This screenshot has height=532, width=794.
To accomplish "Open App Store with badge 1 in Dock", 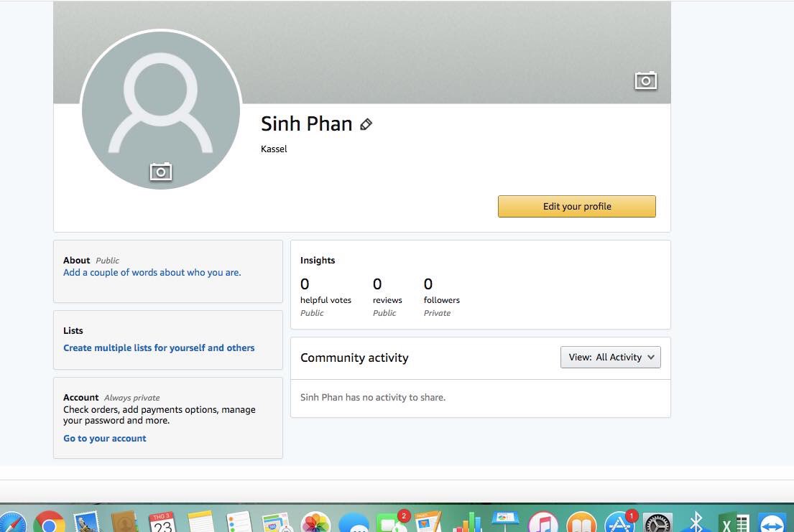I will click(x=620, y=523).
